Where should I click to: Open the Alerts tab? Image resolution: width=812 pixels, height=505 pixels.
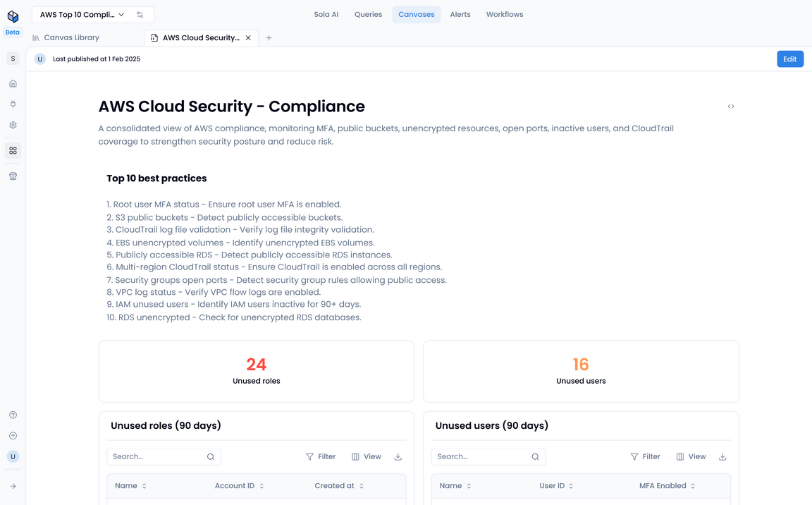click(460, 15)
